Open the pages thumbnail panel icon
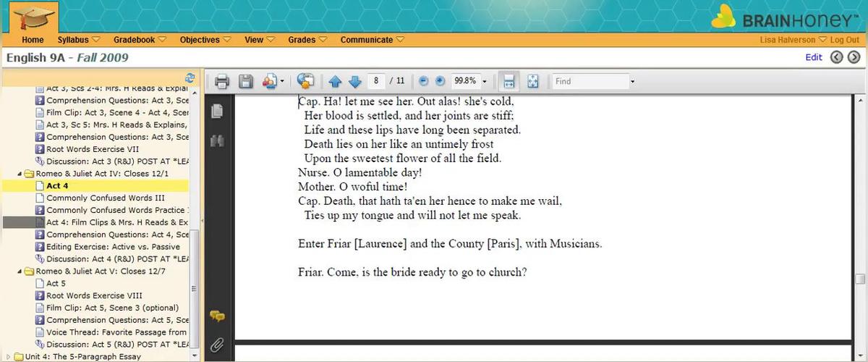The image size is (868, 362). point(216,111)
